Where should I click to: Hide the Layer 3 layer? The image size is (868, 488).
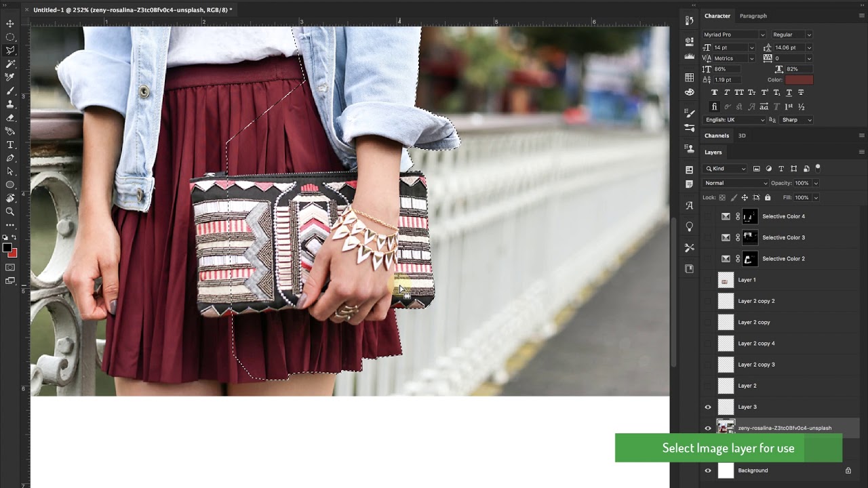708,407
